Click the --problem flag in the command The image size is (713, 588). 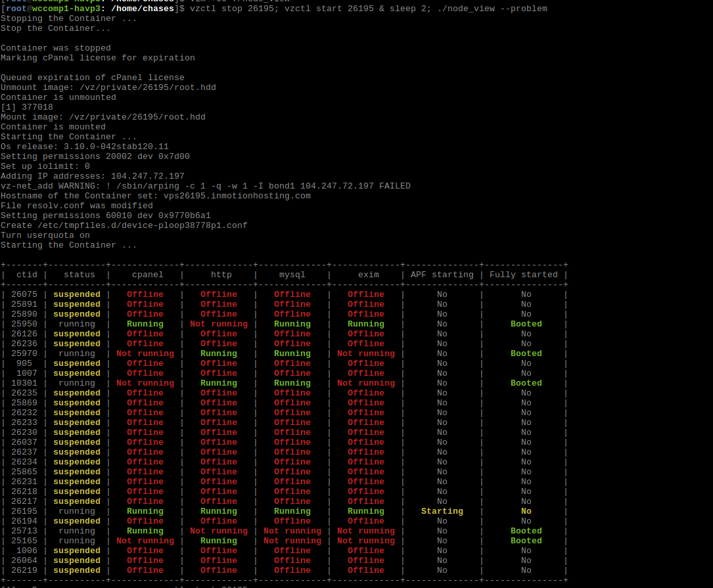point(523,9)
